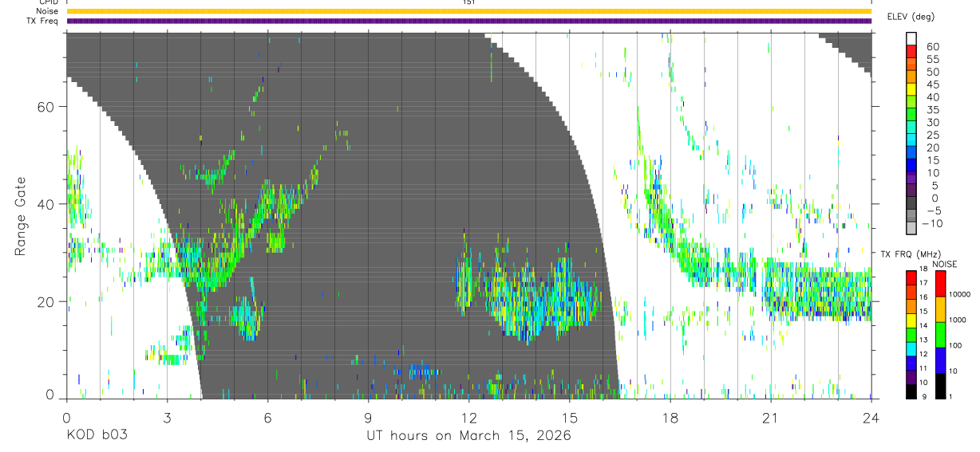
Task: Click the UT hours axis tick '12'
Action: point(468,417)
